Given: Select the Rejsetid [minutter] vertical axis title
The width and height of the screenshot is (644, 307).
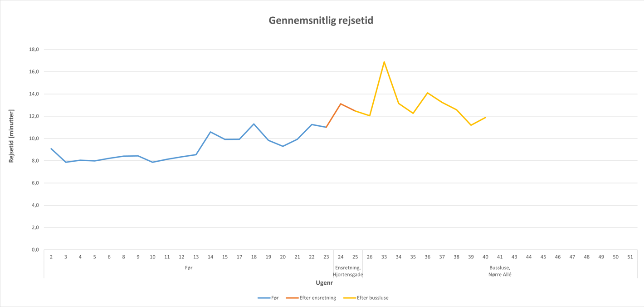Looking at the screenshot, I should pos(11,136).
